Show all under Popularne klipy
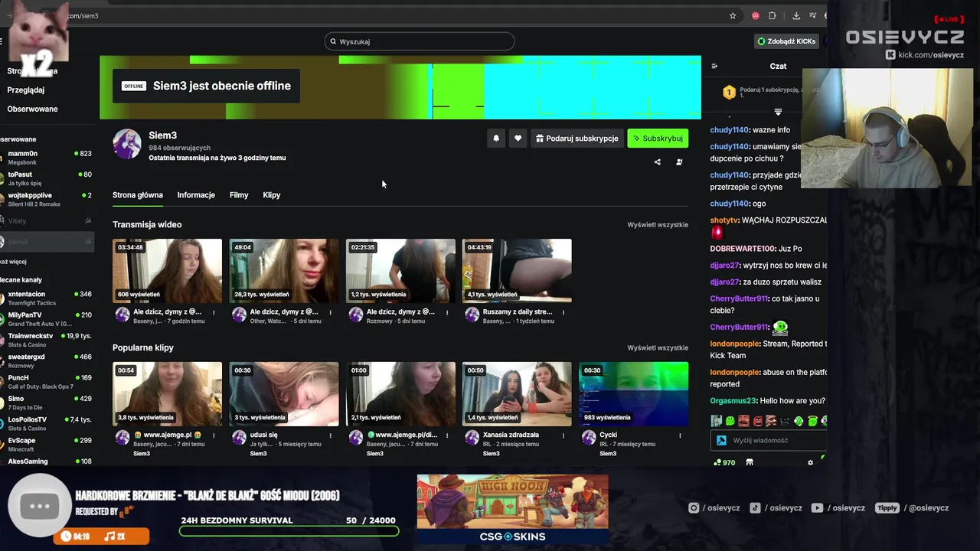Screen dimensions: 980x551 coord(658,348)
